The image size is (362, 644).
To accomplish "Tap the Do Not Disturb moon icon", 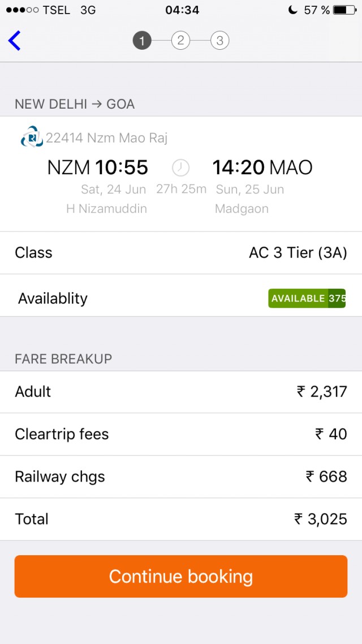I will [292, 10].
